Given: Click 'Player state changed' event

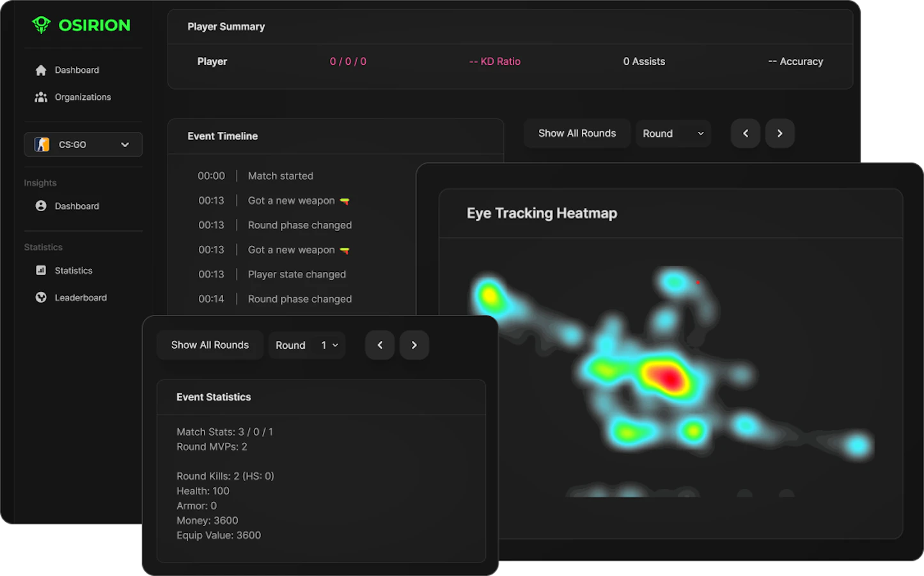Looking at the screenshot, I should point(297,275).
